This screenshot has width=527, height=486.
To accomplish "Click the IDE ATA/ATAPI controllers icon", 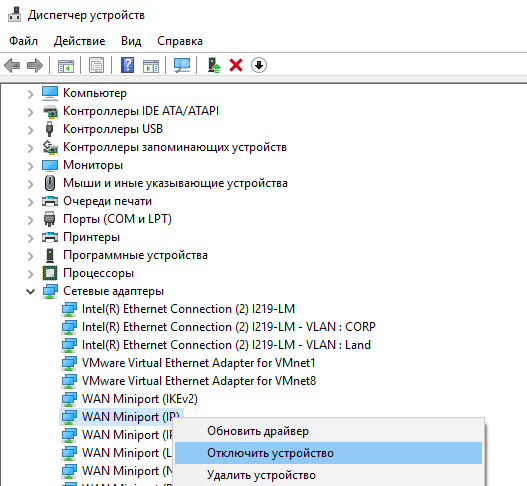I will tap(50, 111).
